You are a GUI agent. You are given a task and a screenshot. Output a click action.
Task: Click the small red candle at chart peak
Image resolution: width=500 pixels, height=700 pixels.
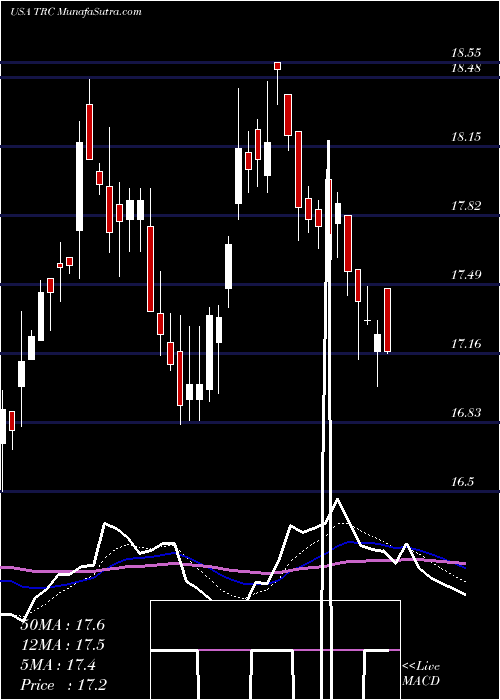277,66
